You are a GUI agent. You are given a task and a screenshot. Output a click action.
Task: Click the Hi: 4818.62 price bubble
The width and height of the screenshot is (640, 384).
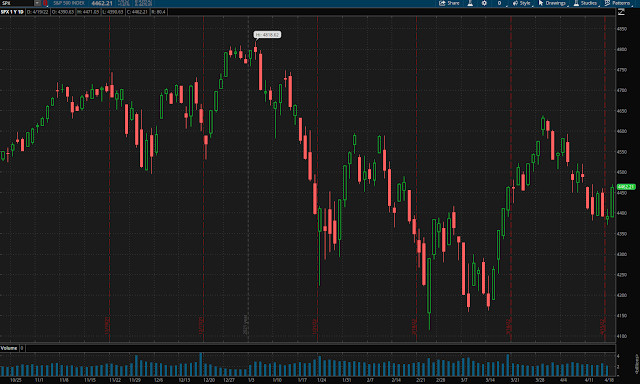(x=267, y=35)
